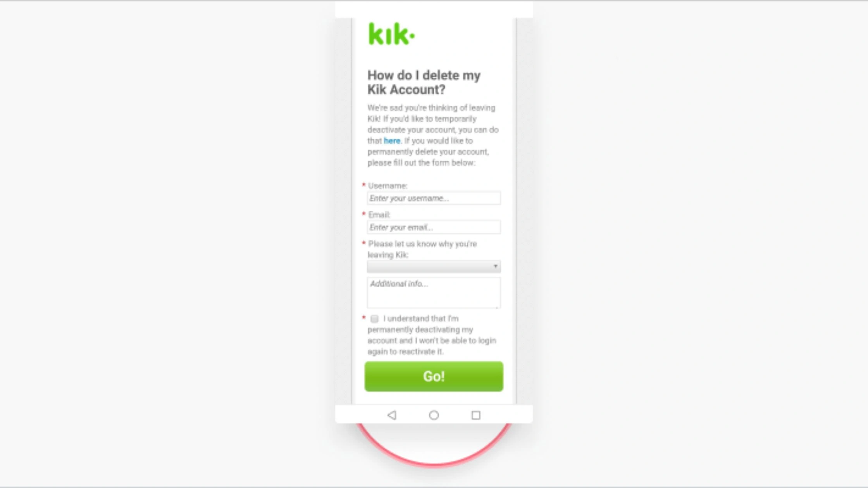The image size is (868, 488).
Task: Tap the Android recent apps square icon
Action: (476, 415)
